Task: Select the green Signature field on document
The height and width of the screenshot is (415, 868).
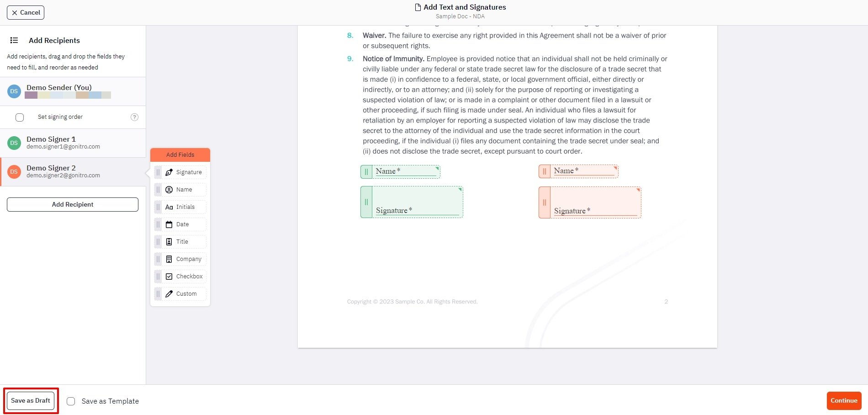Action: [417, 202]
